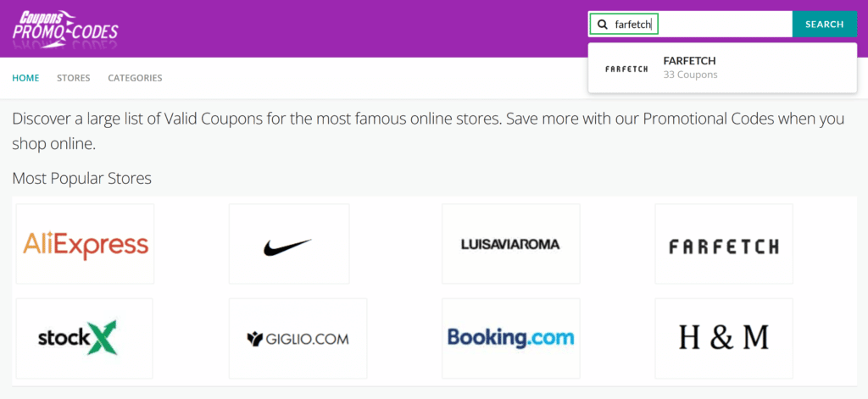Click the 33 Coupons suggestion text
868x399 pixels.
coord(690,75)
